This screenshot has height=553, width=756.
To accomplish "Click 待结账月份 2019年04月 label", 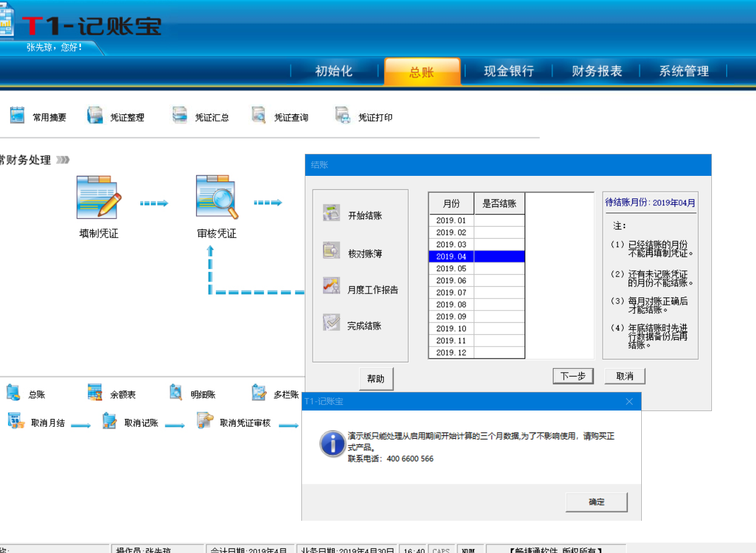I will coord(650,202).
